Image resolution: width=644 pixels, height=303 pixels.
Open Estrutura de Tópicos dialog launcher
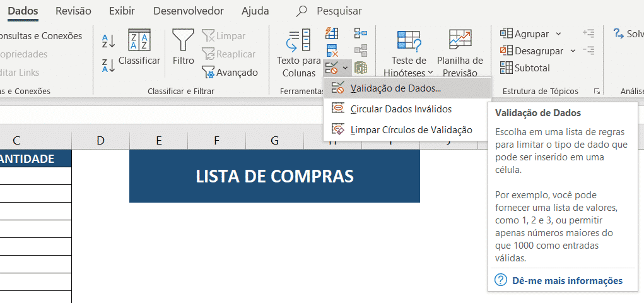tap(596, 92)
